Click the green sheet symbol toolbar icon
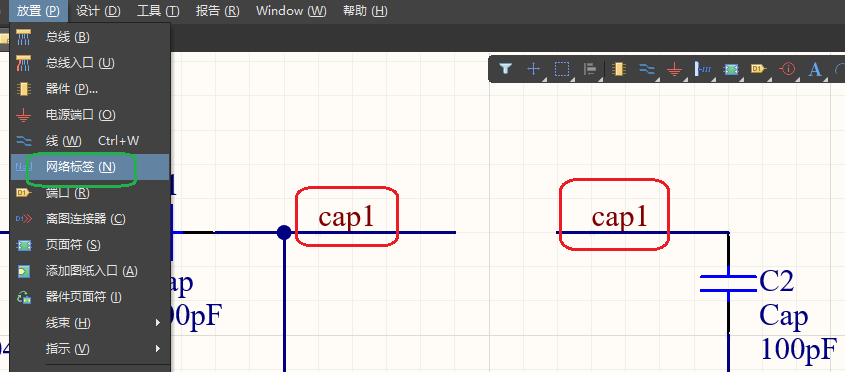This screenshot has width=845, height=372. point(731,69)
